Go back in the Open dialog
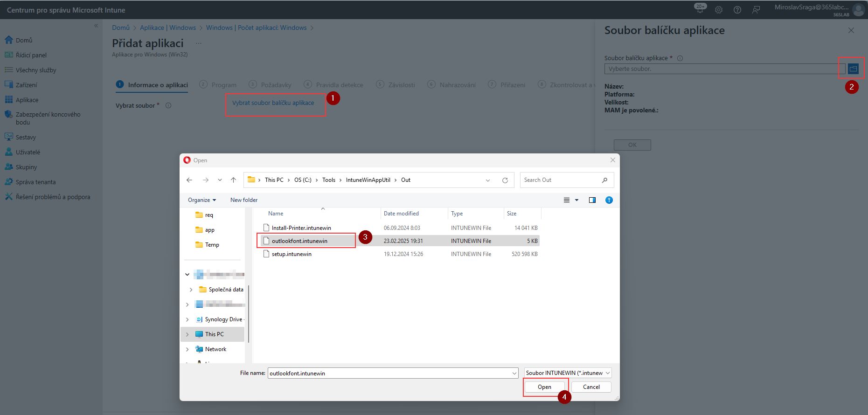The image size is (868, 415). click(x=189, y=180)
